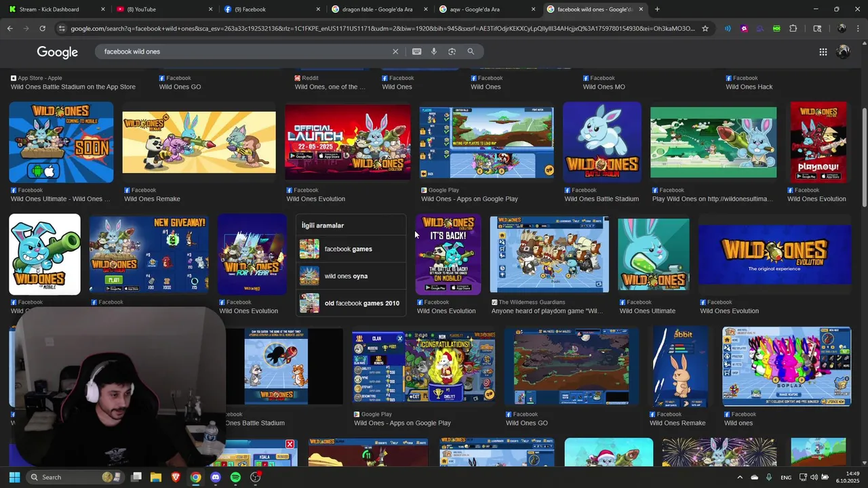Open the Google apps grid

tap(823, 52)
